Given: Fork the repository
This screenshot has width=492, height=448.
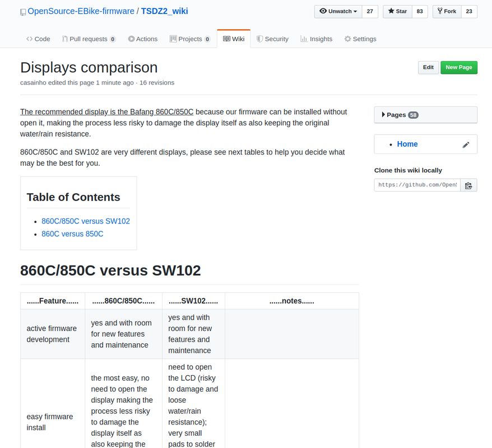Looking at the screenshot, I should click(447, 12).
